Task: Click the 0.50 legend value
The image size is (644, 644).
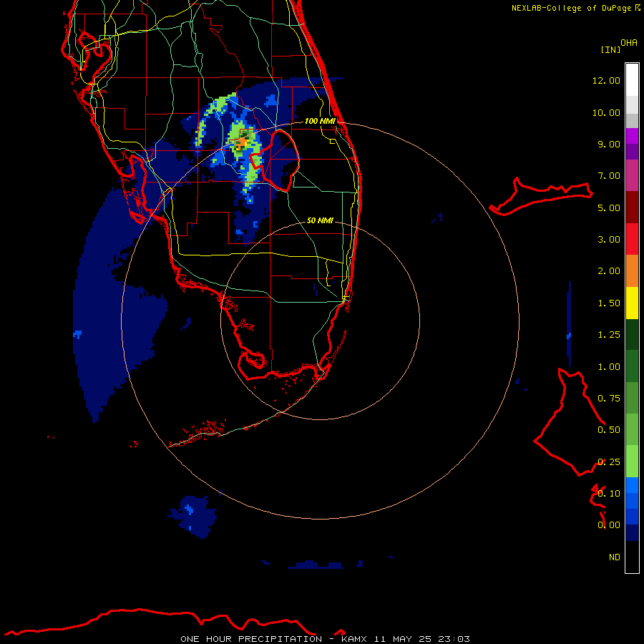Action: coord(609,430)
